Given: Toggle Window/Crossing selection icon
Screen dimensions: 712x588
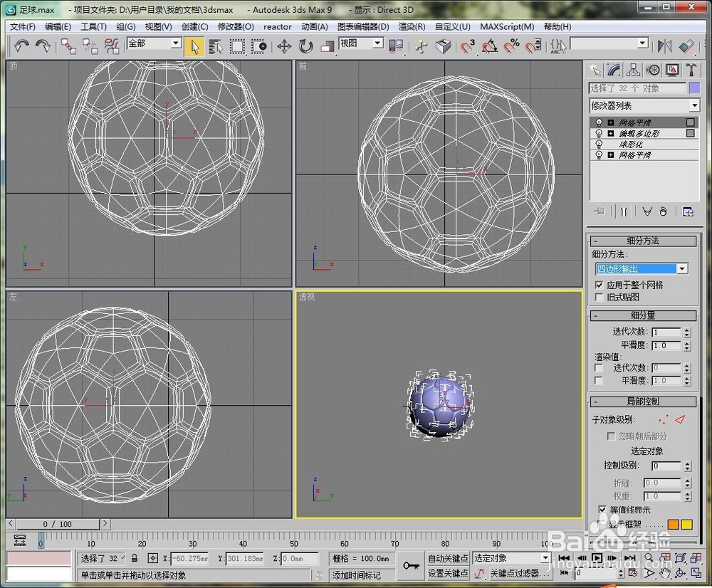Looking at the screenshot, I should coord(259,46).
